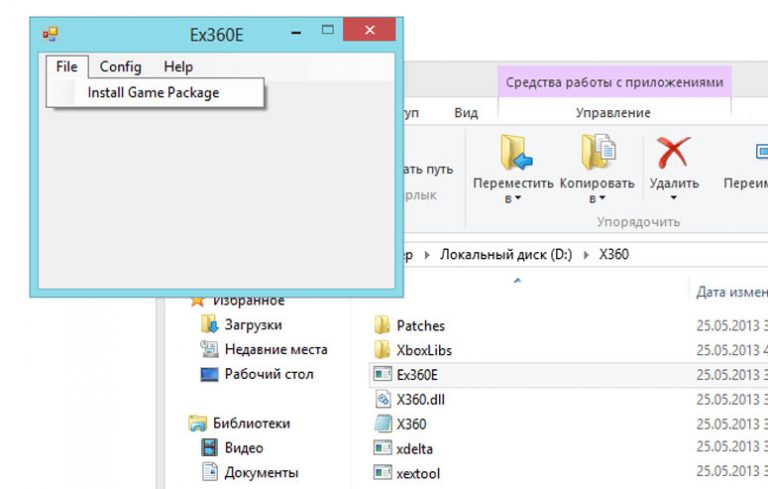Select the xextool file
The image size is (768, 489).
coord(418,473)
